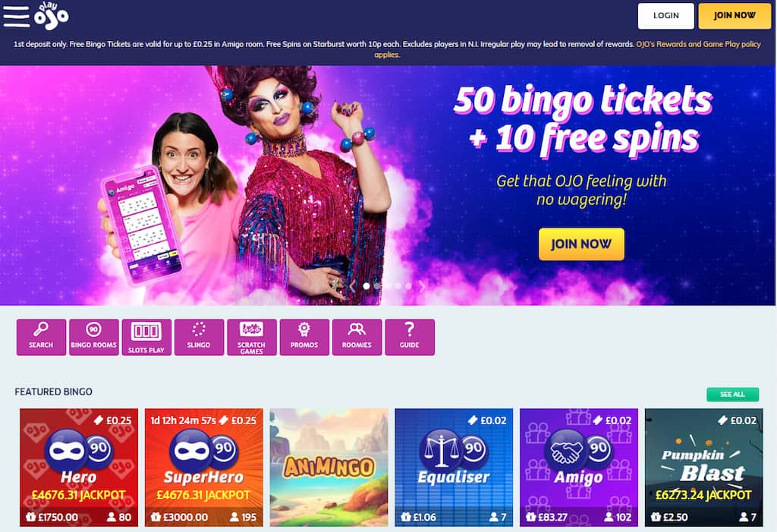
Task: Open the Animingo game thumbnail
Action: coord(329,467)
